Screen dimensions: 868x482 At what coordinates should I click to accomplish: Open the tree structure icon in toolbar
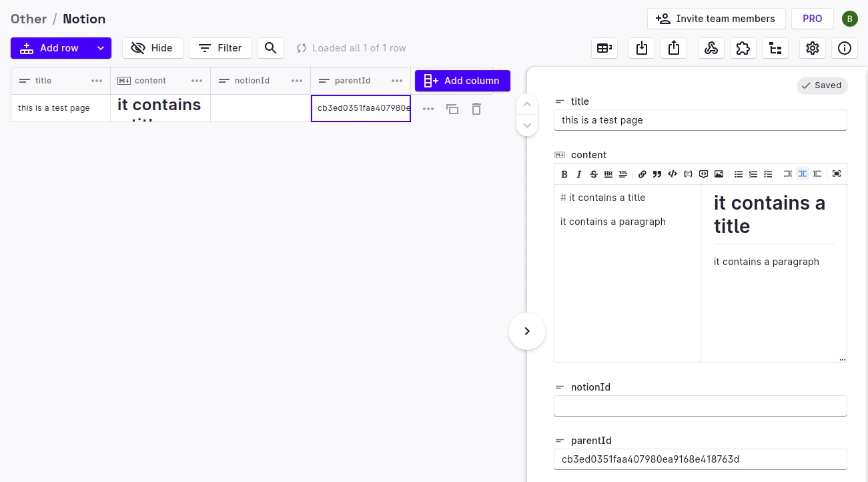tap(775, 48)
